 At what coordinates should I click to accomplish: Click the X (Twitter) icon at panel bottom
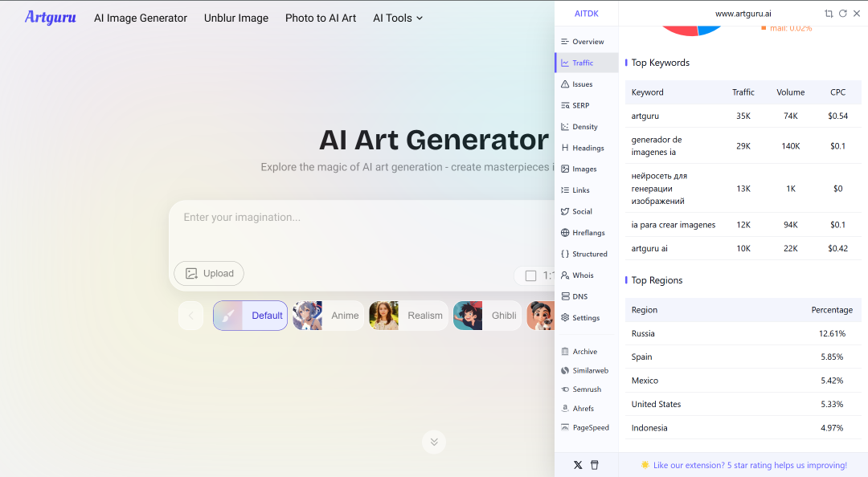click(x=578, y=465)
